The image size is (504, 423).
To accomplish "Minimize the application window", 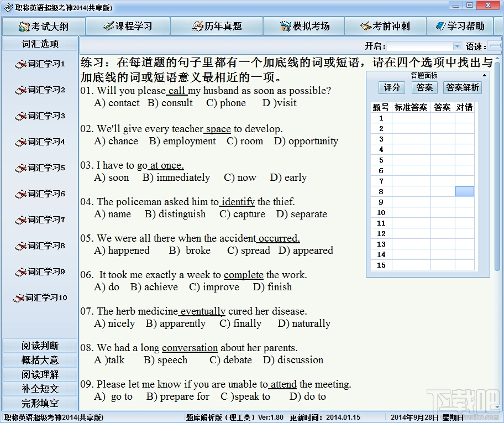I will 456,6.
